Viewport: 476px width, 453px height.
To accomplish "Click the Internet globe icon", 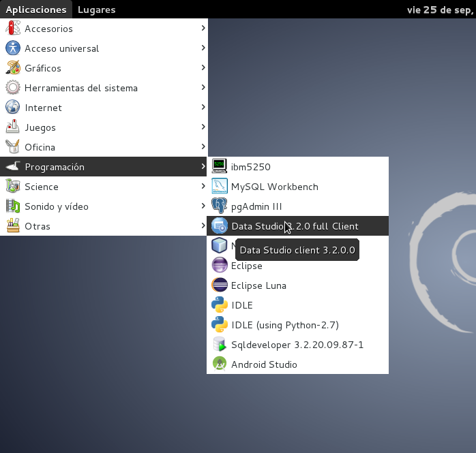I will (13, 108).
